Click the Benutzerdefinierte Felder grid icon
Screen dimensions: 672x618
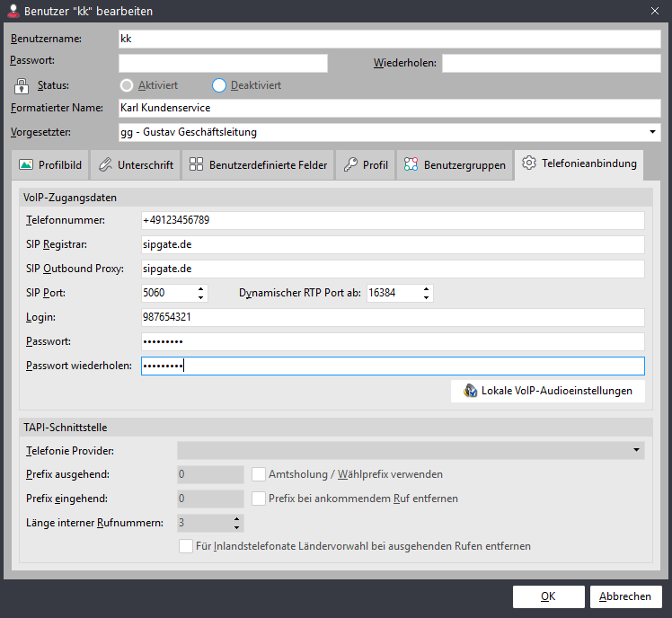[x=196, y=164]
